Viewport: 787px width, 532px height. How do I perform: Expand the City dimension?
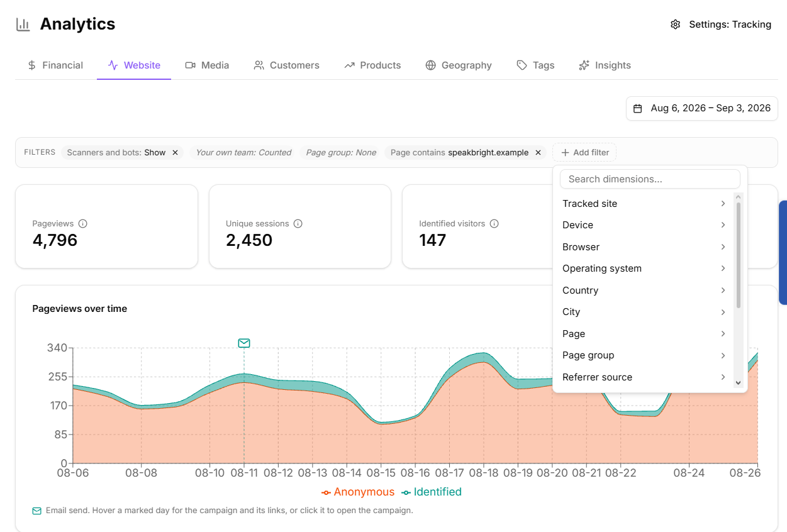(644, 312)
